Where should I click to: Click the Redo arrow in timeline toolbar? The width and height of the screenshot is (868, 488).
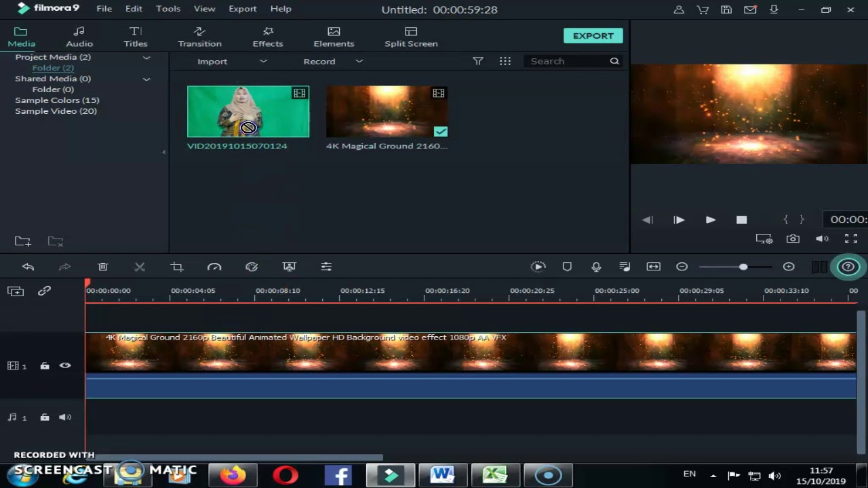click(x=65, y=267)
